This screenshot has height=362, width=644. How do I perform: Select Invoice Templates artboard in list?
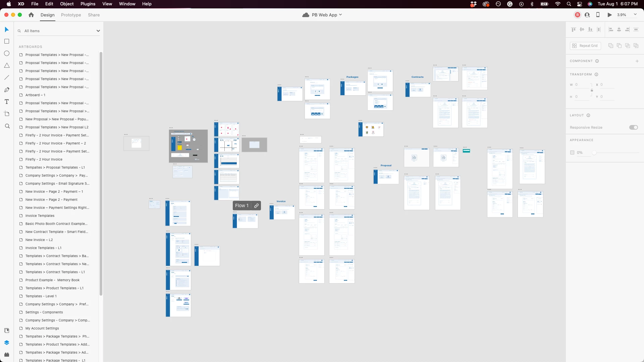(x=40, y=216)
